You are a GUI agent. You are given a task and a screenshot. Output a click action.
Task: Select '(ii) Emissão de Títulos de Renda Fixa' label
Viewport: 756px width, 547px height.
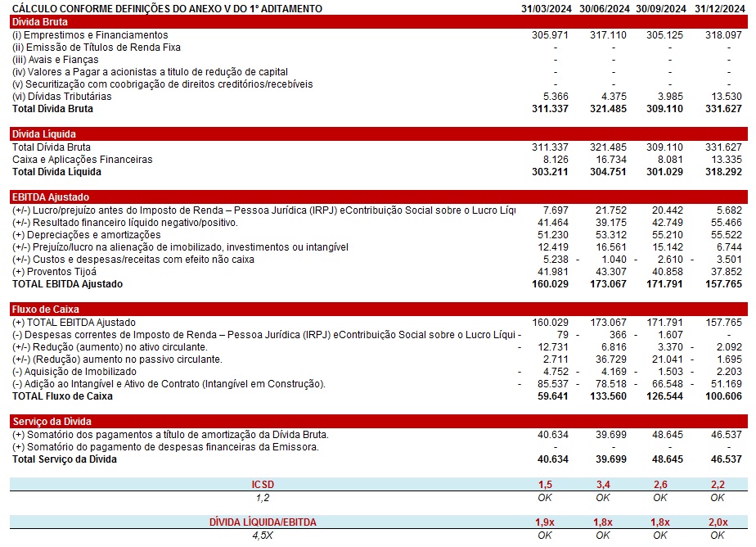tap(97, 47)
